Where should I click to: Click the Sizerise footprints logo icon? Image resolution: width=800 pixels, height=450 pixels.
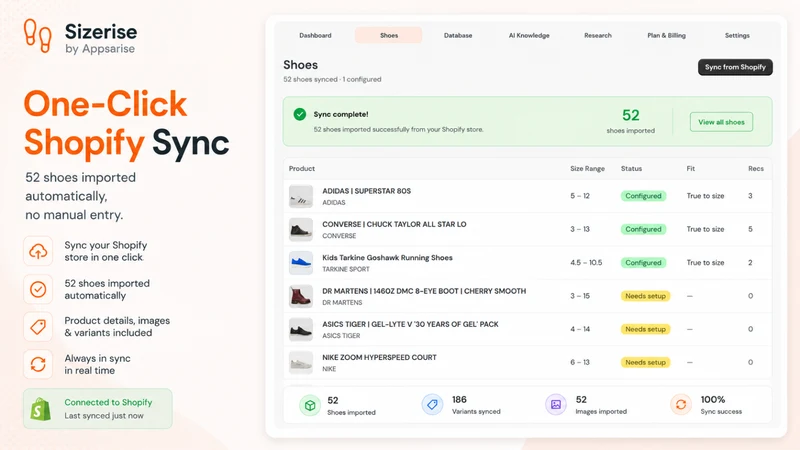point(38,36)
